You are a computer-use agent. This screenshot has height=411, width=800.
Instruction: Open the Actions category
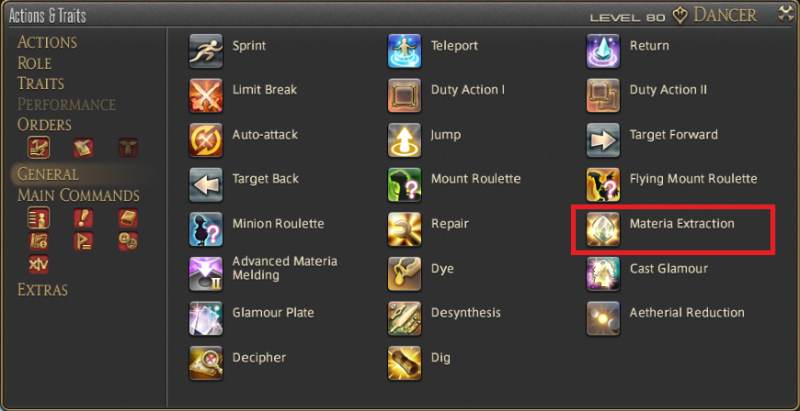(x=47, y=42)
